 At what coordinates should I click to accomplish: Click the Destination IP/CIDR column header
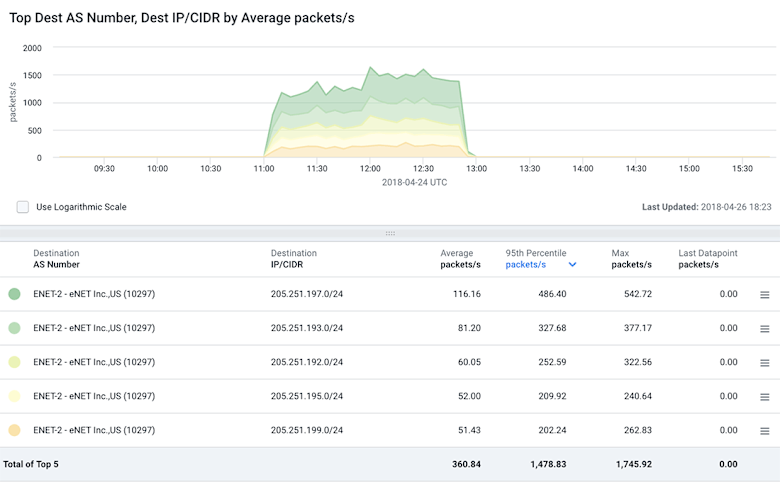click(x=293, y=259)
